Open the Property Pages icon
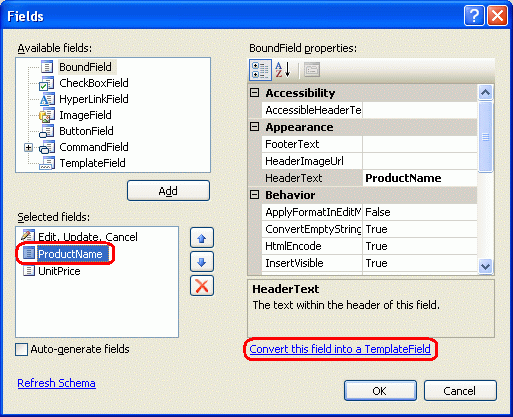Viewport: 513px width, 417px height. (x=312, y=70)
